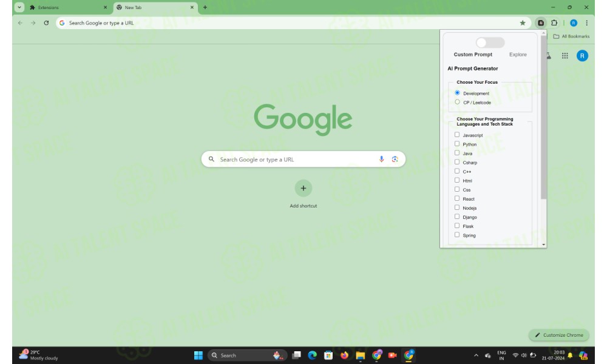The image size is (607, 364).
Task: Close the New Tab tab
Action: click(x=192, y=7)
